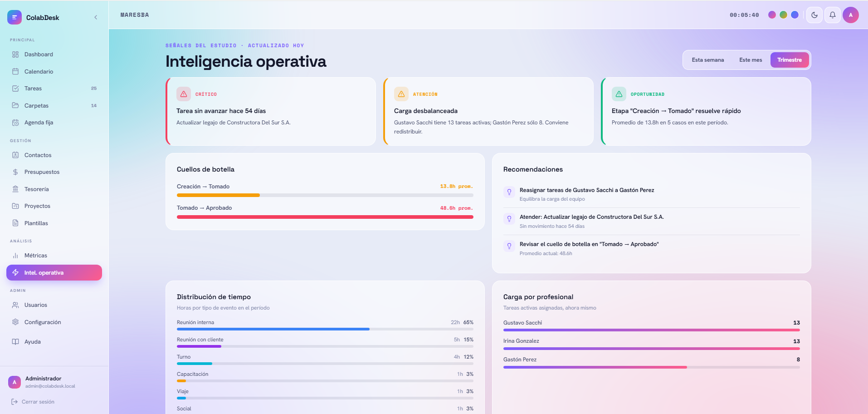This screenshot has width=868, height=414.
Task: Open notifications bell
Action: (833, 15)
